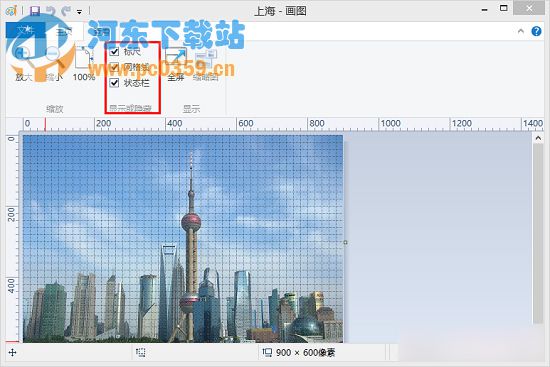The height and width of the screenshot is (367, 550).
Task: Zoom in with the 放大 magnifier button
Action: [24, 64]
